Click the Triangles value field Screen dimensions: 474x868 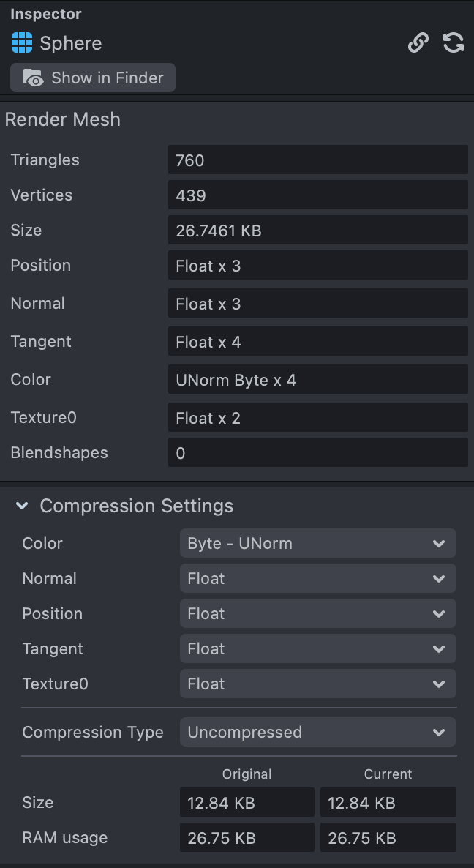[x=317, y=160]
